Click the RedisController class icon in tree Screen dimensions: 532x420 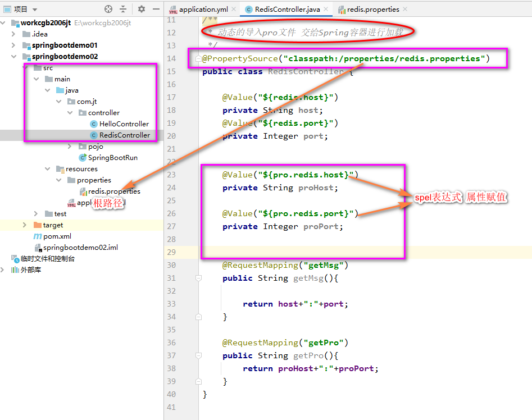(94, 135)
